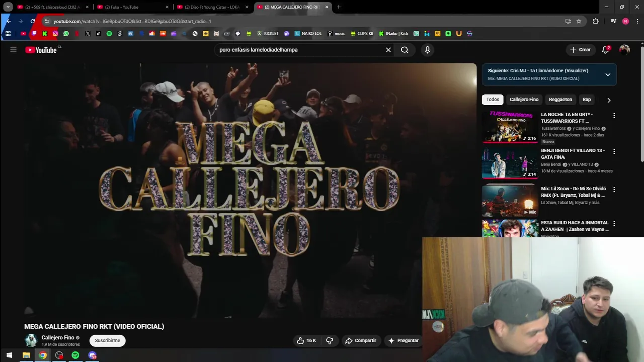Image resolution: width=644 pixels, height=362 pixels.
Task: Close the MEGA CALLEJERO FINO tab
Action: click(327, 7)
